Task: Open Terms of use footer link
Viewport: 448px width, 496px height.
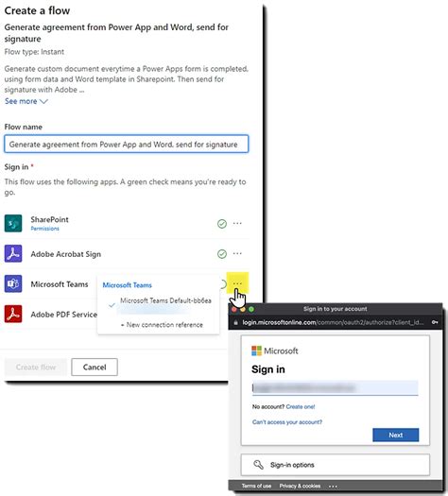Action: pyautogui.click(x=256, y=486)
